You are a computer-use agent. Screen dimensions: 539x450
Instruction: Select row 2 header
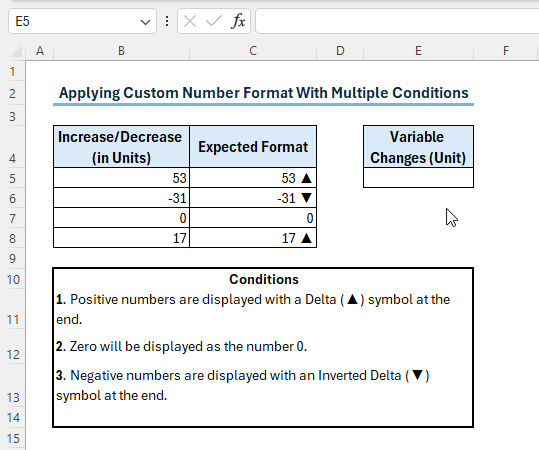13,93
